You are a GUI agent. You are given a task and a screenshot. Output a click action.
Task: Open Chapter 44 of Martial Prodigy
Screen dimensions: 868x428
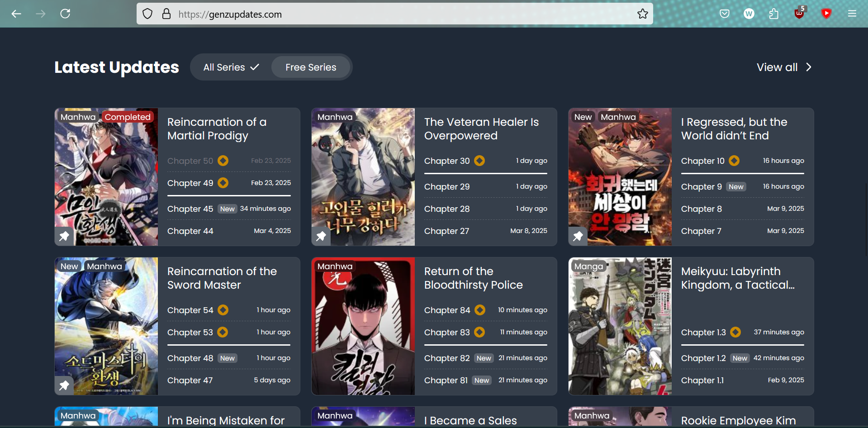(x=190, y=231)
